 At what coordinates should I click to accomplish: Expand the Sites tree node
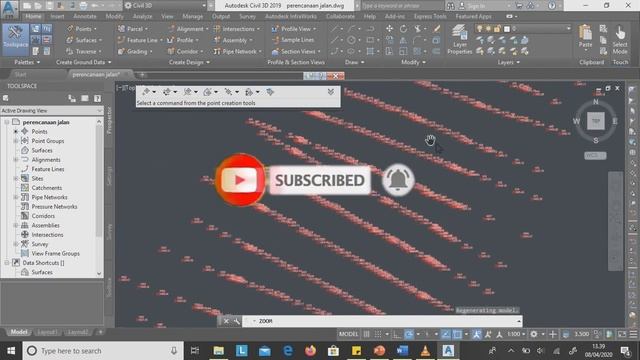pyautogui.click(x=16, y=178)
